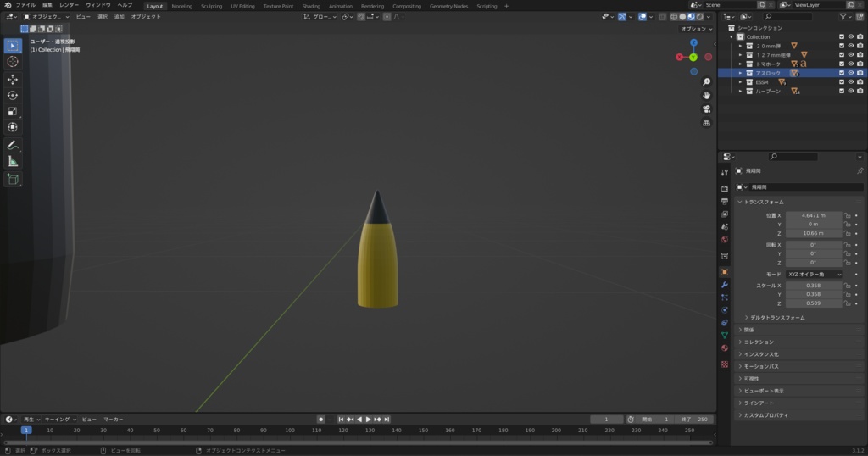Image resolution: width=868 pixels, height=456 pixels.
Task: Select the Scale tool
Action: [13, 112]
